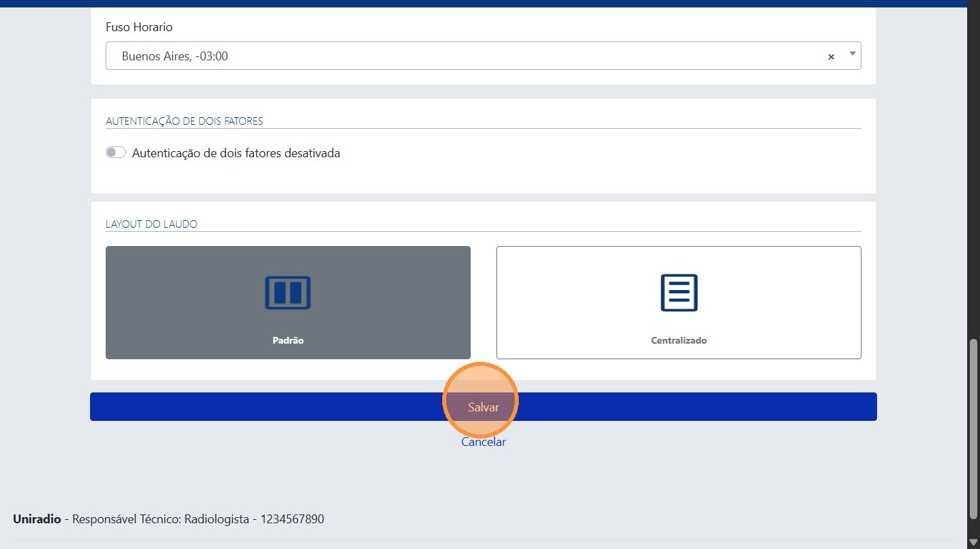Click the 'Autenticação de dois fatores desativada' label
Viewport: 980px width, 549px height.
point(236,153)
